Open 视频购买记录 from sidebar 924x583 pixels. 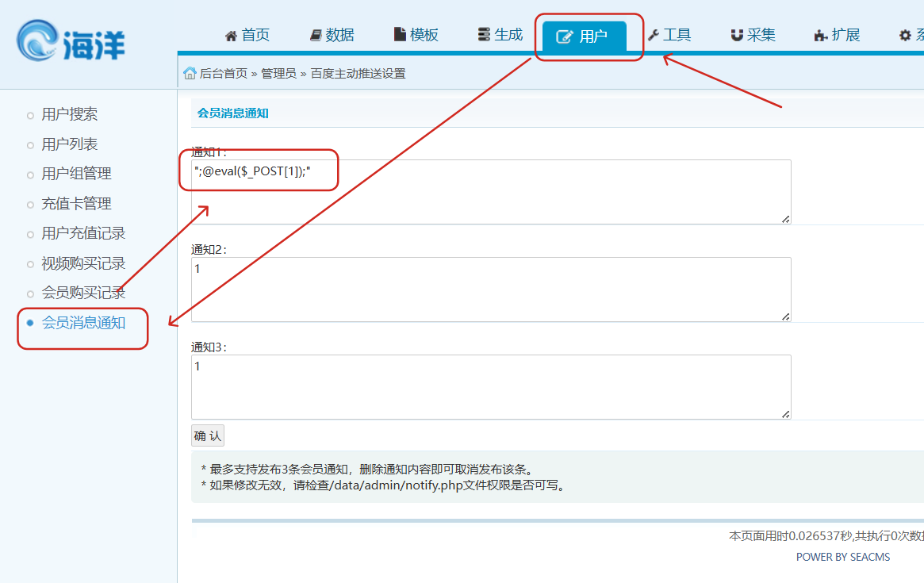[x=83, y=263]
